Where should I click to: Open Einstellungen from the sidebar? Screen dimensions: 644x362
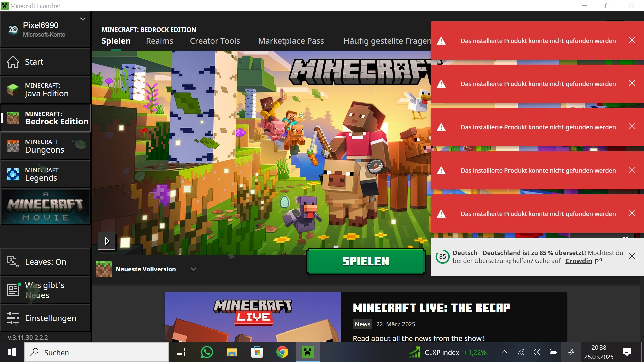(x=50, y=318)
